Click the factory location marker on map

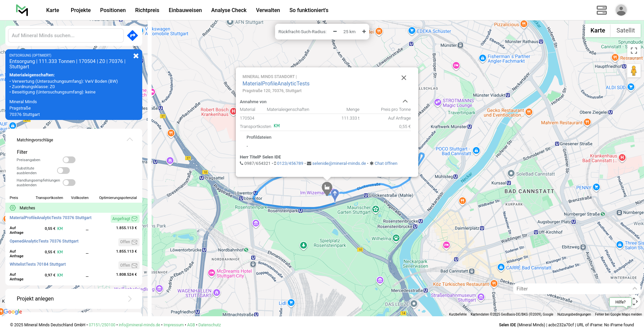[x=327, y=188]
